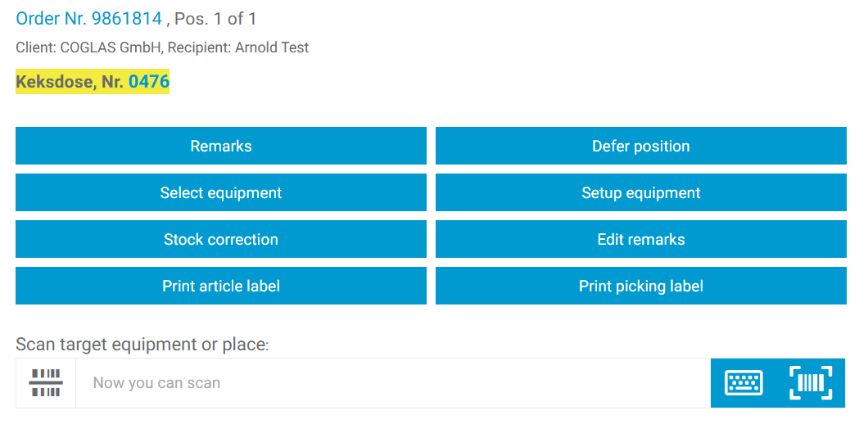Click the 'Pos. 1 of 1' text
The height and width of the screenshot is (424, 868).
coord(216,19)
